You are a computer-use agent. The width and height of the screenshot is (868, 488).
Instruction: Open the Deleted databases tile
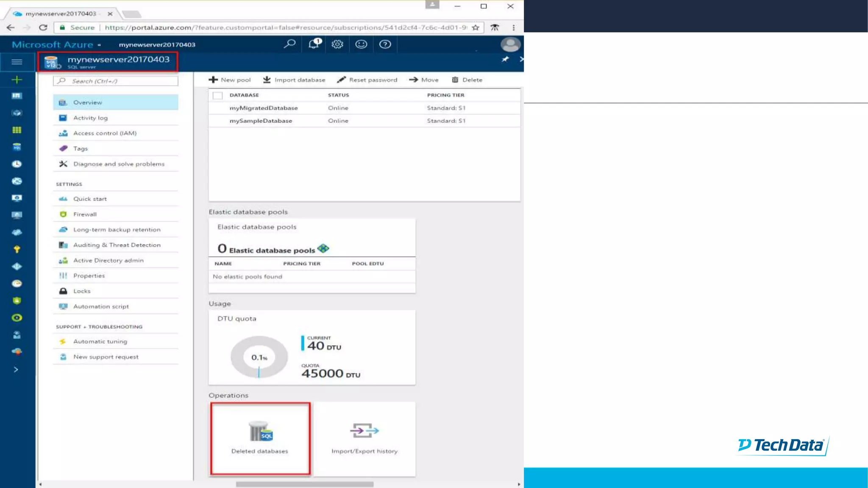(x=260, y=439)
